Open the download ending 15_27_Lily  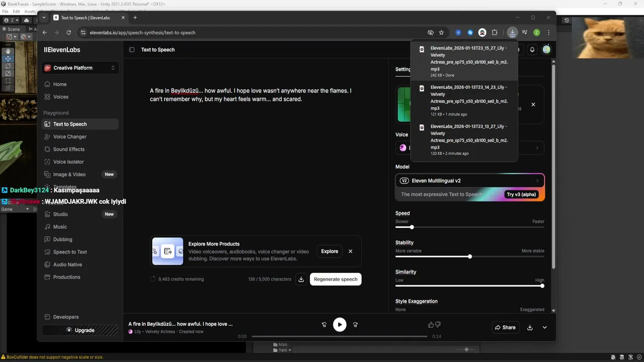click(x=464, y=61)
